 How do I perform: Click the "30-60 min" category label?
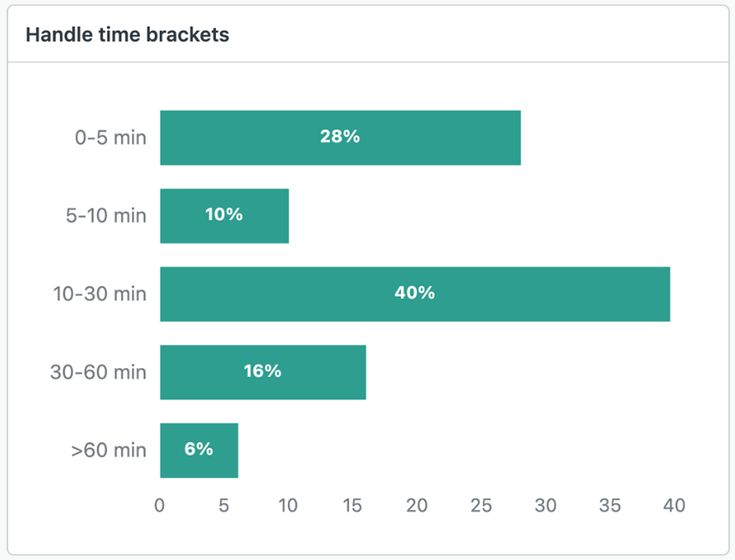tap(98, 372)
